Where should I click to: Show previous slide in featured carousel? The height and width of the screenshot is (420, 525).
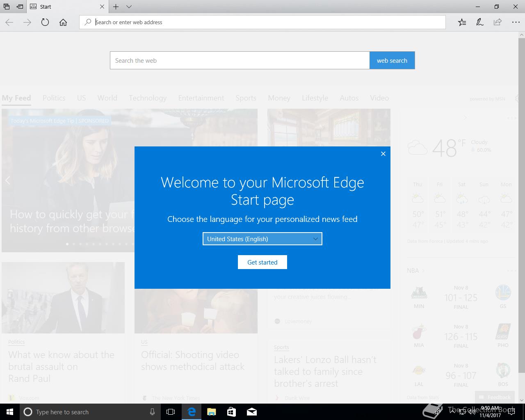[7, 180]
